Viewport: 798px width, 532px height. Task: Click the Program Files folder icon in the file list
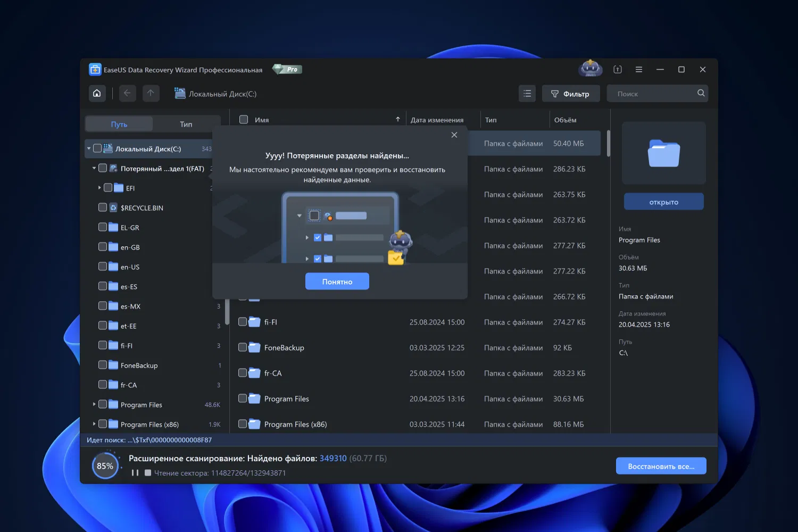(255, 398)
